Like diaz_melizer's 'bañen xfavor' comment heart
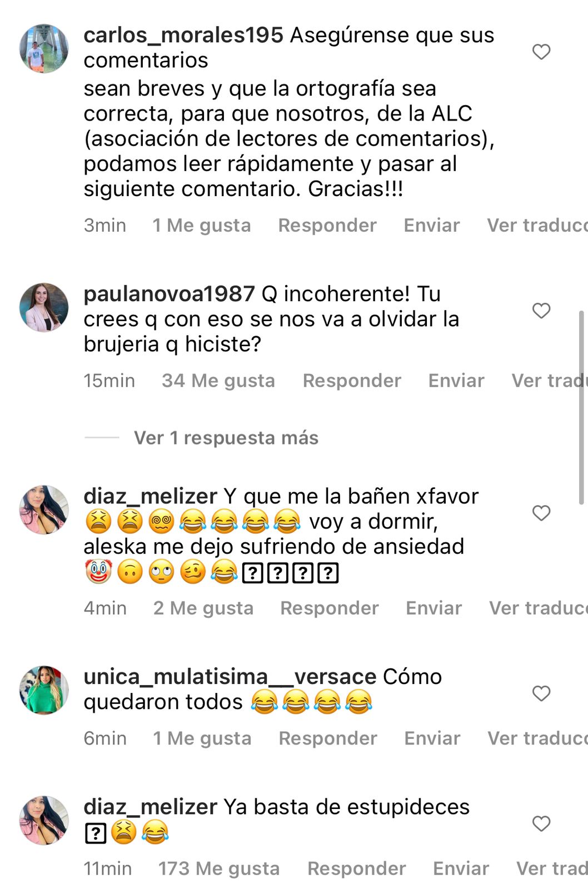Viewport: 588px width, 889px height. point(541,512)
